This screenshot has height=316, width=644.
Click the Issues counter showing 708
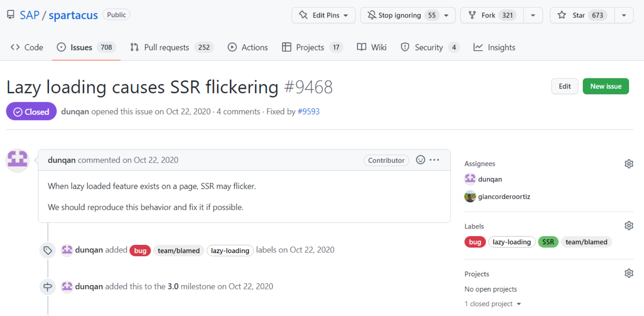coord(106,47)
